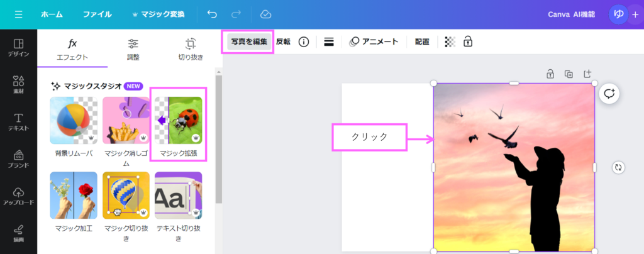Click the effects panel vertical scrollbar
This screenshot has width=644, height=254.
tap(218, 138)
